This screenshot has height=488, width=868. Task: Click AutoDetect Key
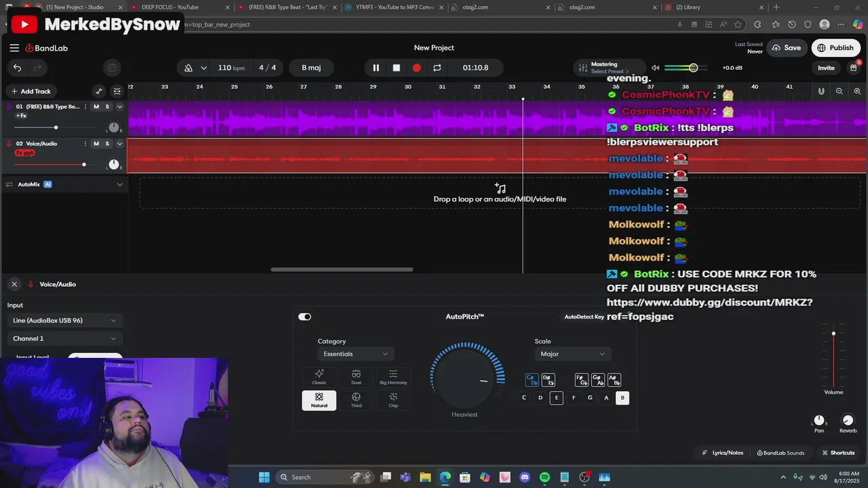[584, 317]
